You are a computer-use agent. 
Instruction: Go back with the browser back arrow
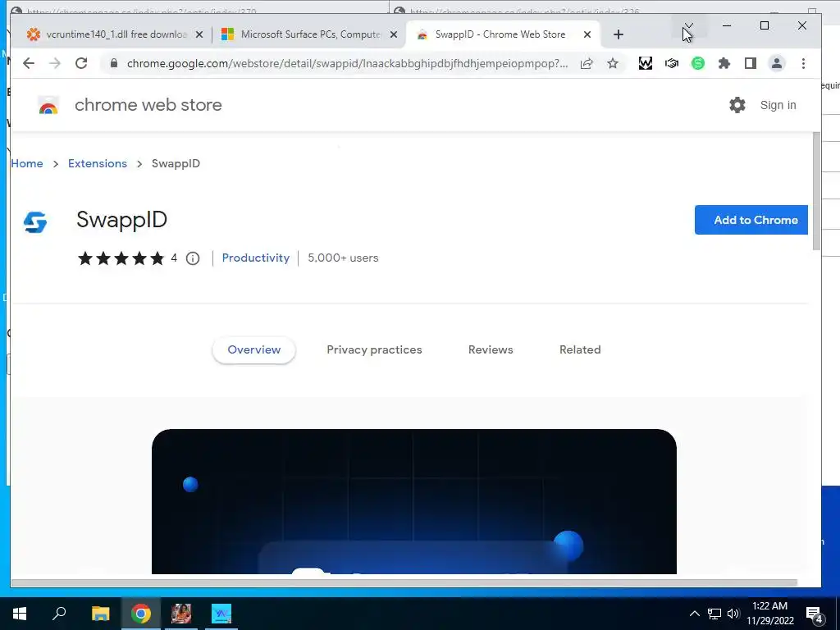[x=29, y=63]
